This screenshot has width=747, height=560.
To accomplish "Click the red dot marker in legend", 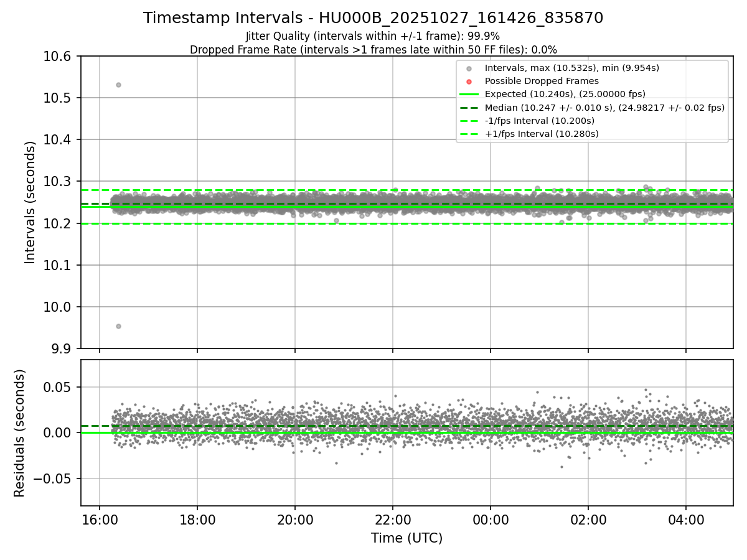I will click(469, 82).
